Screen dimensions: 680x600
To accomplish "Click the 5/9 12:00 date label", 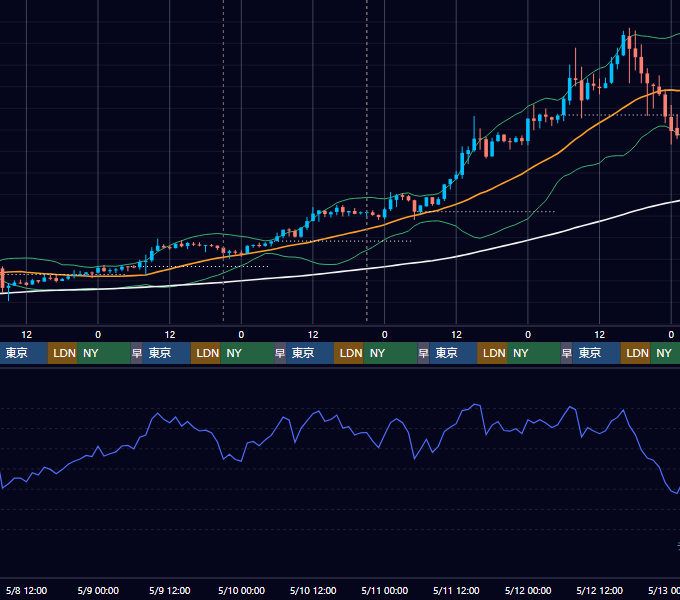I will coord(170,590).
